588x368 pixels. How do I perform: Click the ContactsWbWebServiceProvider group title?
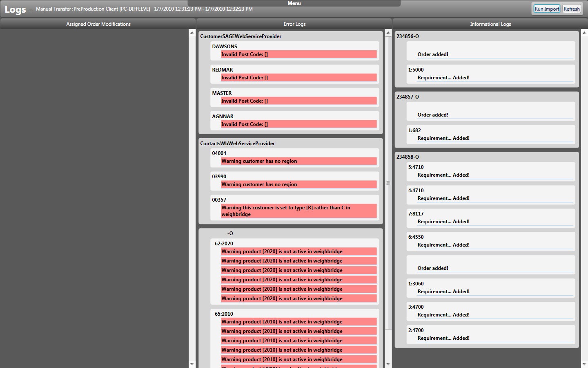coord(237,144)
